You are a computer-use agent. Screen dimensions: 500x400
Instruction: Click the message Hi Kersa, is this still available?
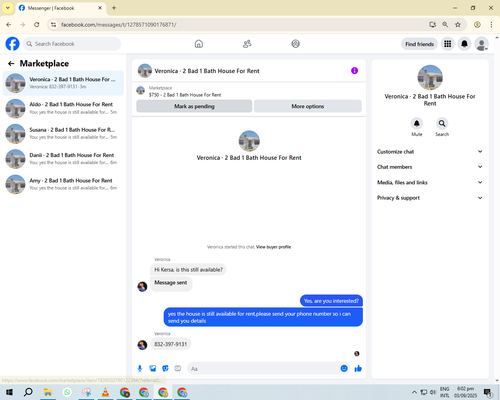pyautogui.click(x=188, y=269)
